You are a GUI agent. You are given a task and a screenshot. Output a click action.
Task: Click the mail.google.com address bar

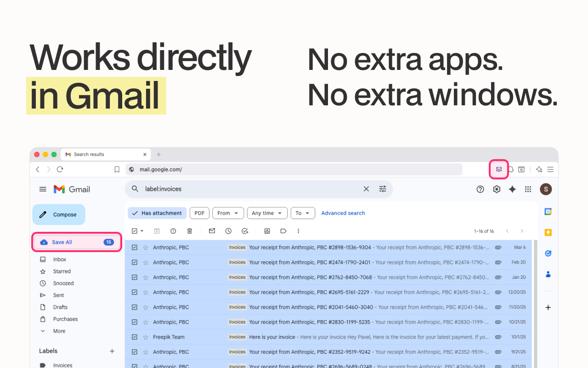pyautogui.click(x=294, y=169)
